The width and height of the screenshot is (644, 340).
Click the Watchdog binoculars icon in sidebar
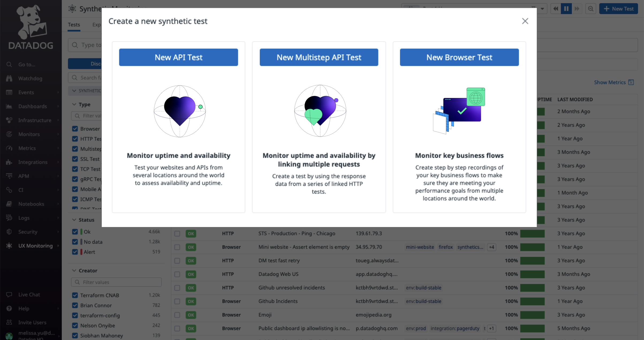tap(9, 78)
